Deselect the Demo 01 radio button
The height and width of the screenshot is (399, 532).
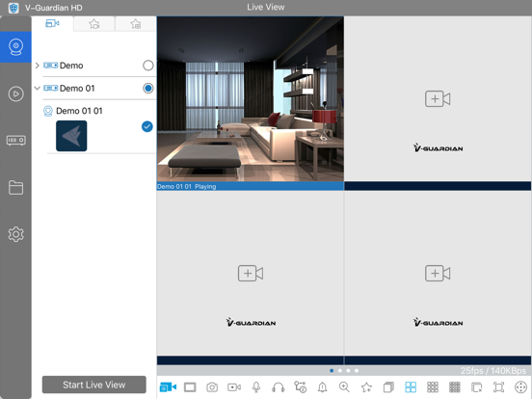(x=147, y=89)
